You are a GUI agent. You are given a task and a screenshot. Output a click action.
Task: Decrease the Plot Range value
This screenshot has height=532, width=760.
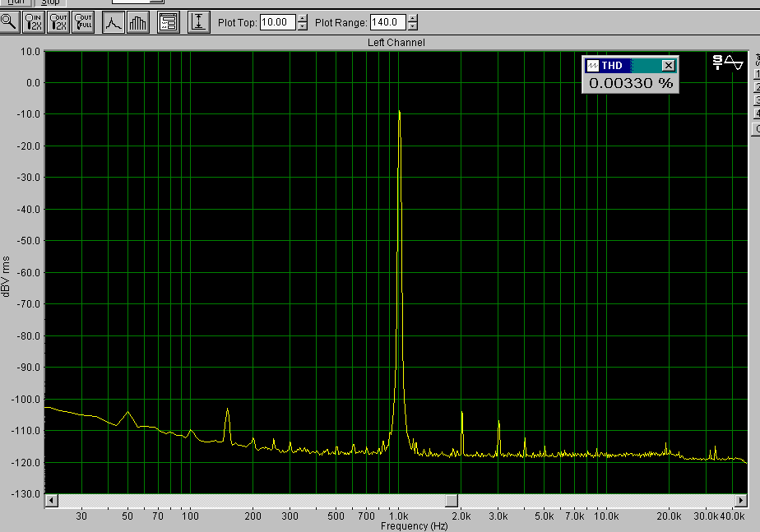[412, 26]
